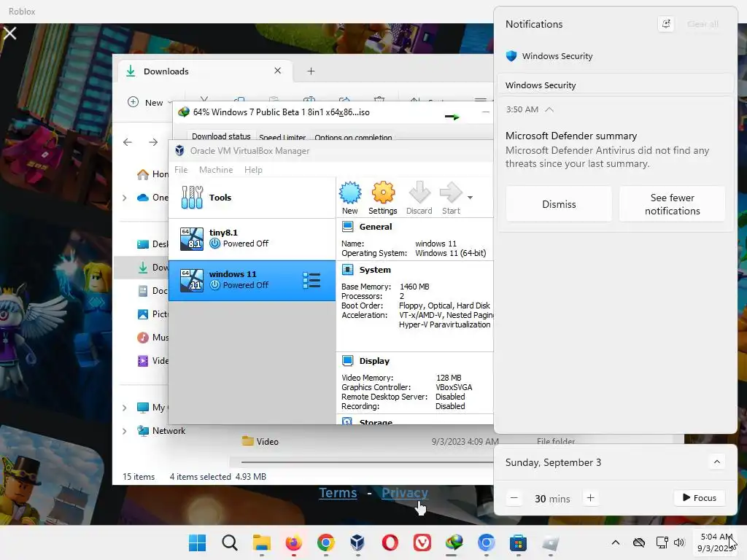Launch Opera from the taskbar
This screenshot has height=560, width=747.
(x=390, y=542)
